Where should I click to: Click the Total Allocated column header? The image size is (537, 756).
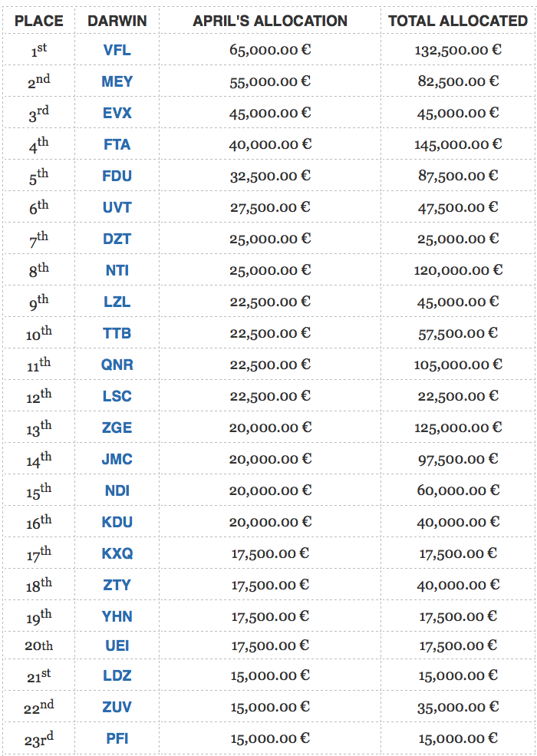[457, 21]
